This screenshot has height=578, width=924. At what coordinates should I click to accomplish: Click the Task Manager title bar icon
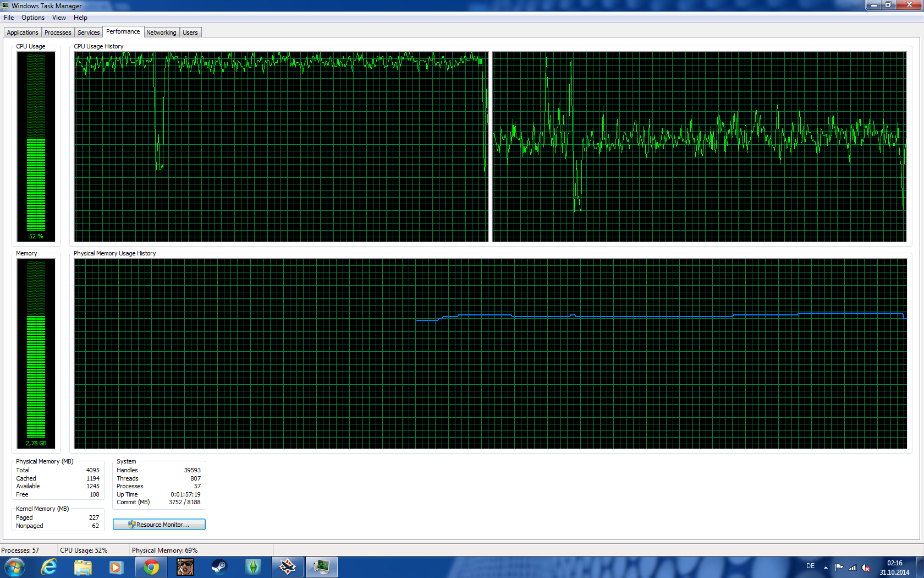5,6
